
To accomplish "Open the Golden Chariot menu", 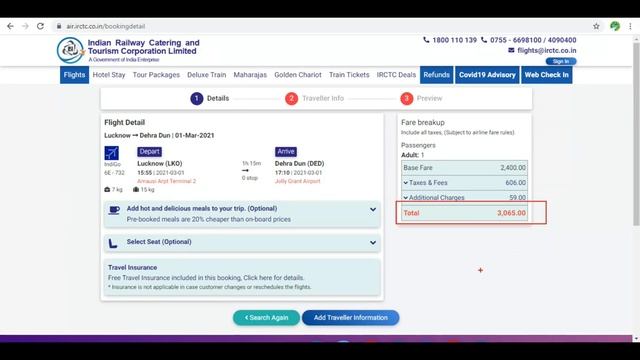I will click(298, 75).
